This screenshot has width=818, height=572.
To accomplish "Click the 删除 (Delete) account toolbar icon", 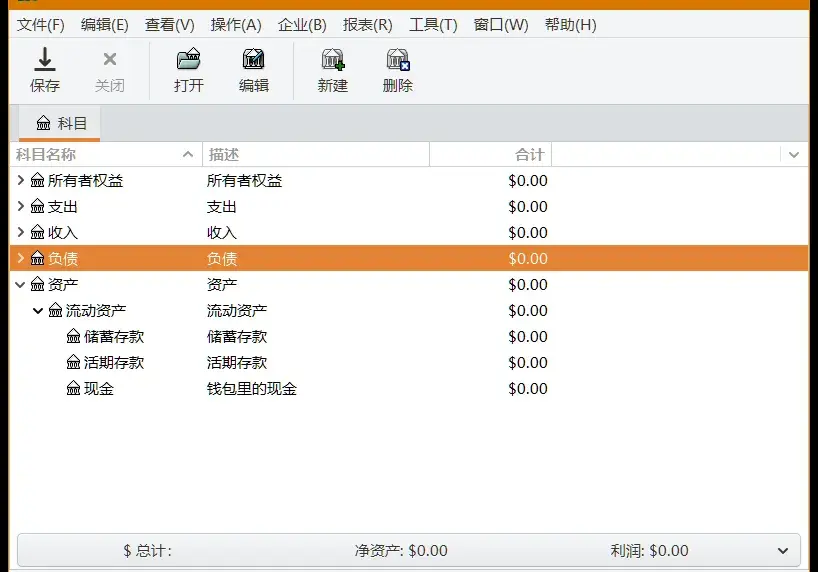I will point(398,59).
